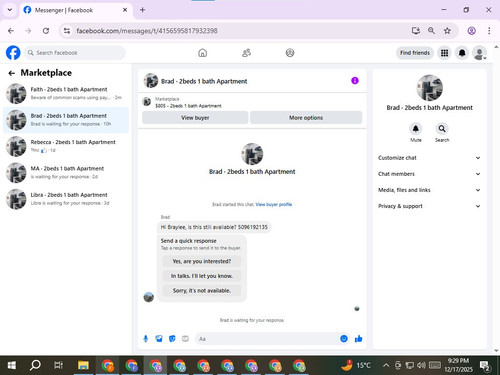Open a new browser tab
This screenshot has width=500, height=375.
142,10
